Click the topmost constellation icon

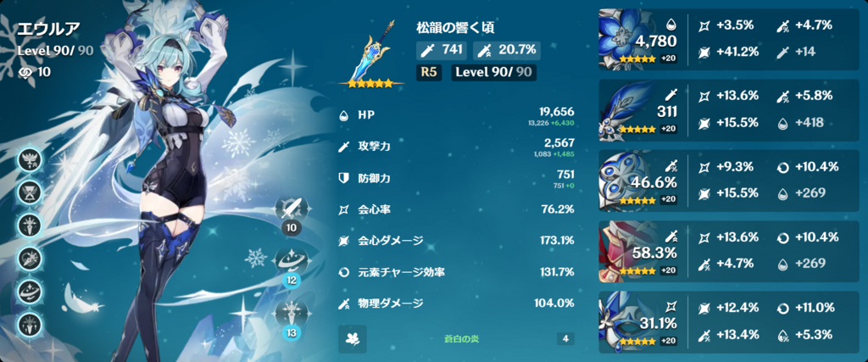[x=27, y=160]
